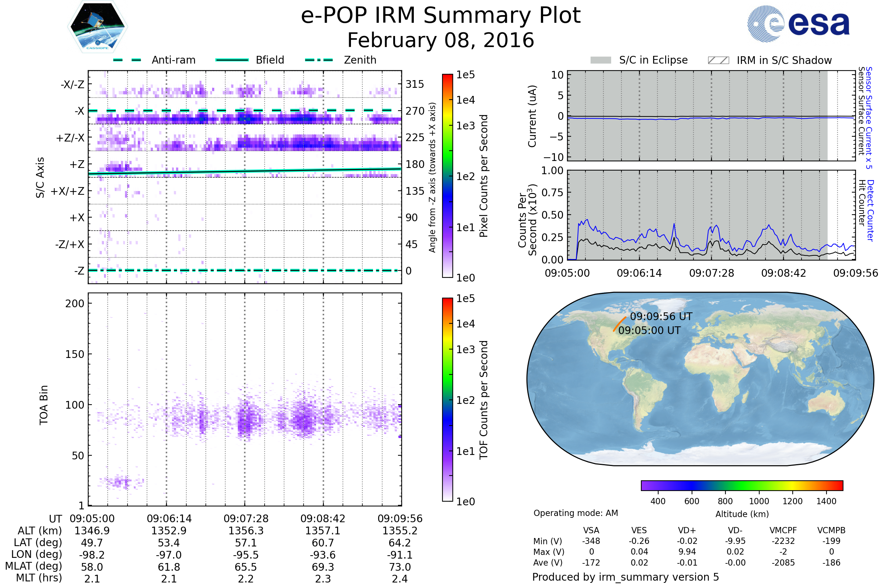This screenshot has height=588, width=882.
Task: Click the TOF Counts per Second colorbar
Action: pos(447,400)
